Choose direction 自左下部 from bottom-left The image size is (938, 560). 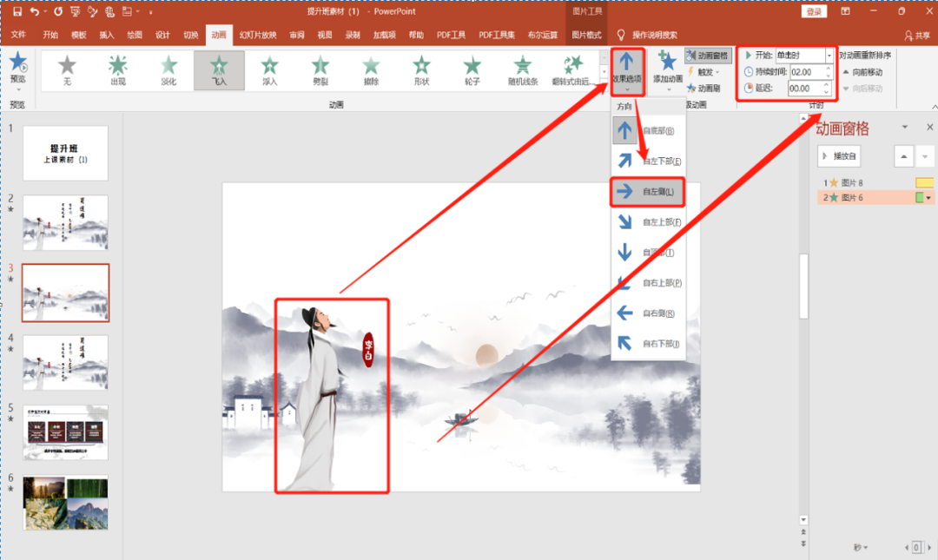648,161
